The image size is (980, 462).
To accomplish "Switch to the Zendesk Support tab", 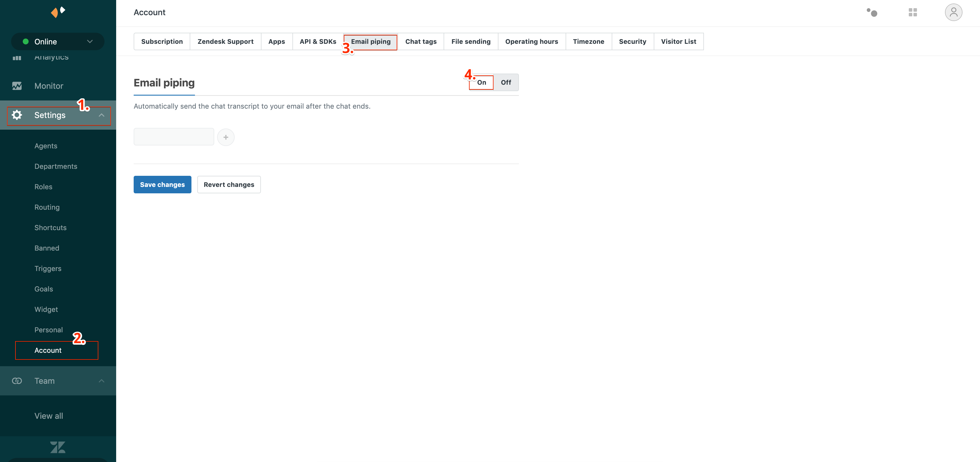I will [226, 41].
